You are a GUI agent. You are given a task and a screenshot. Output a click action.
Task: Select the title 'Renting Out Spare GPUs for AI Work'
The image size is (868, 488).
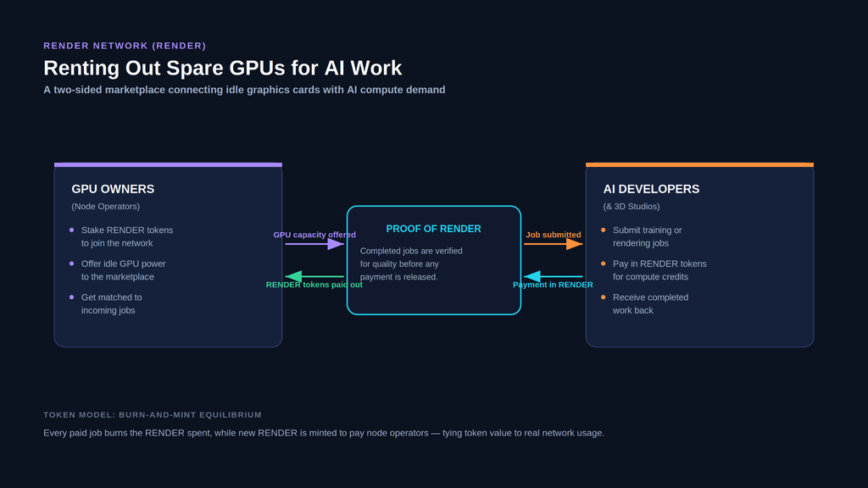223,68
